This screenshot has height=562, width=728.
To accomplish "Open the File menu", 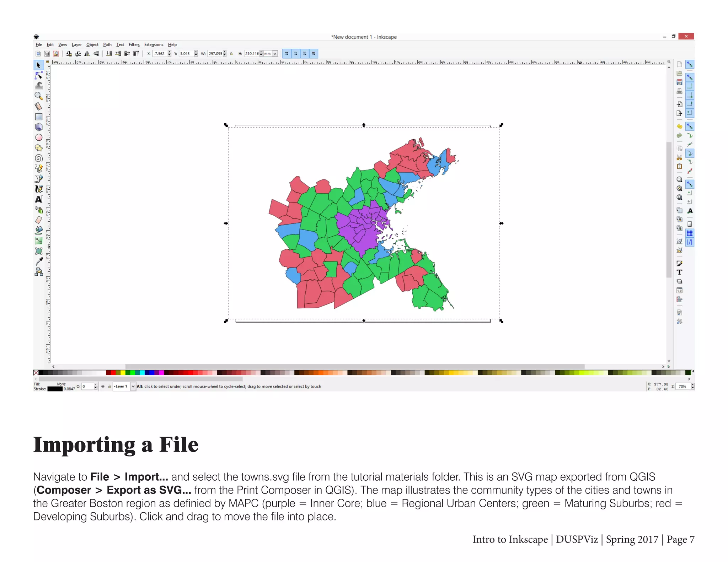I will point(39,45).
